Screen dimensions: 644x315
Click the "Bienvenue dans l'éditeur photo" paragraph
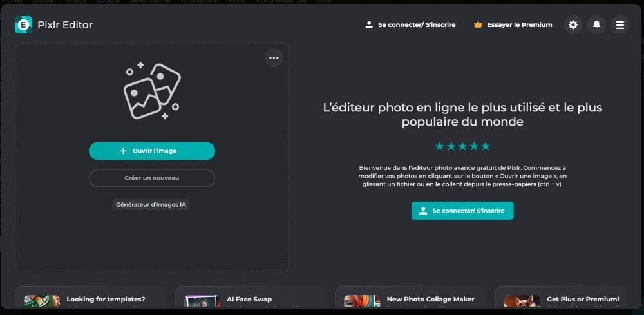[462, 177]
